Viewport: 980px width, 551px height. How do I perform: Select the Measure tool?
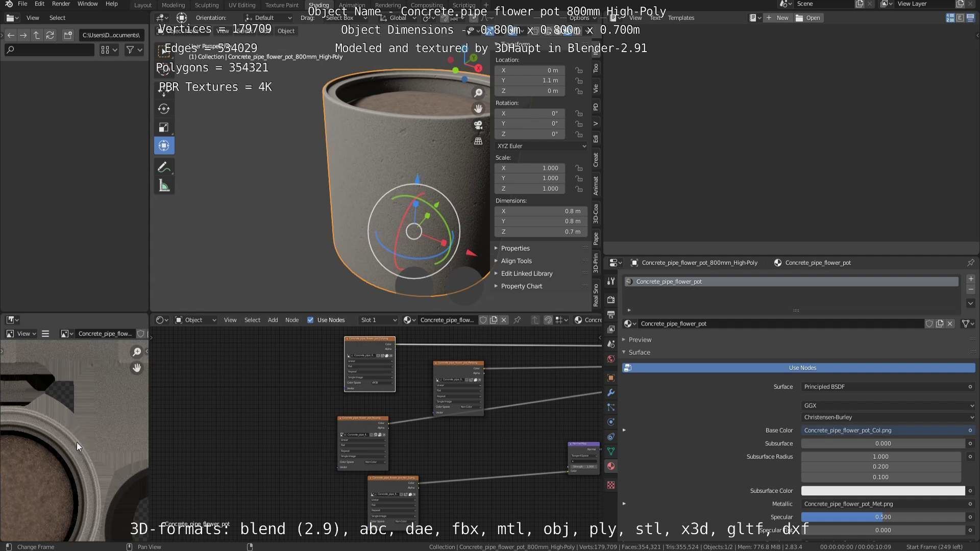coord(164,186)
